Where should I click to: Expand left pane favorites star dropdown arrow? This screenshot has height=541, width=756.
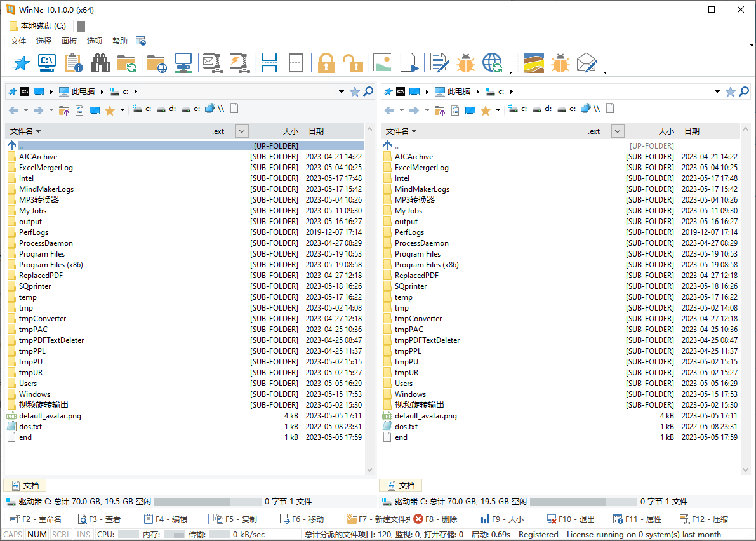pos(123,110)
